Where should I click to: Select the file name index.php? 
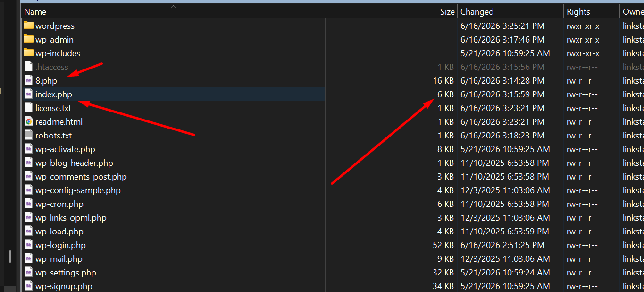[x=54, y=94]
